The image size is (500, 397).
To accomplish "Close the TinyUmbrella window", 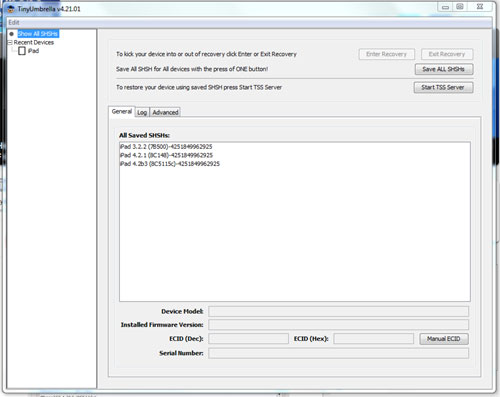I will point(480,7).
